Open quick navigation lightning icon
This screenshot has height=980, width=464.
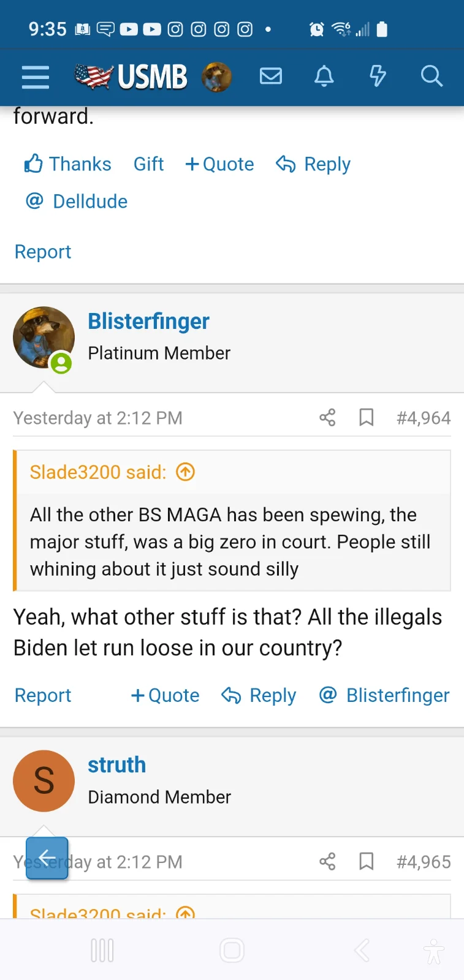click(x=378, y=77)
